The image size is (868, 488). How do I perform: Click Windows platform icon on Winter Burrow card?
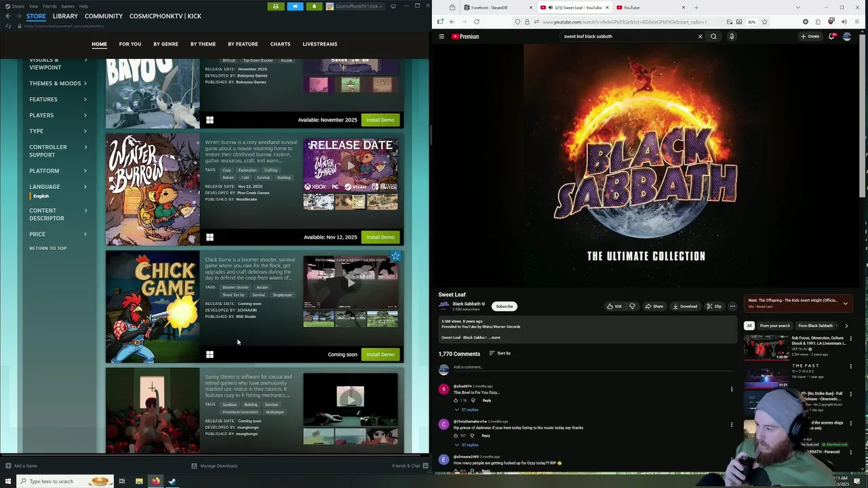(x=210, y=237)
